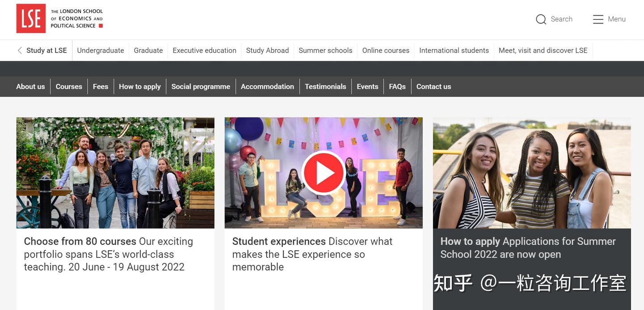
Task: Open the Contact us tab
Action: click(x=434, y=87)
